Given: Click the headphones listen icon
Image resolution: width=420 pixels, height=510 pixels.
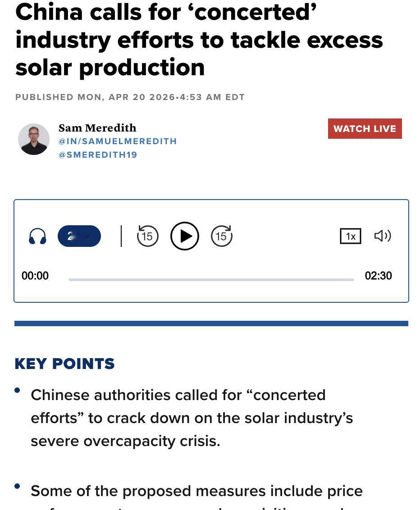Looking at the screenshot, I should 37,237.
